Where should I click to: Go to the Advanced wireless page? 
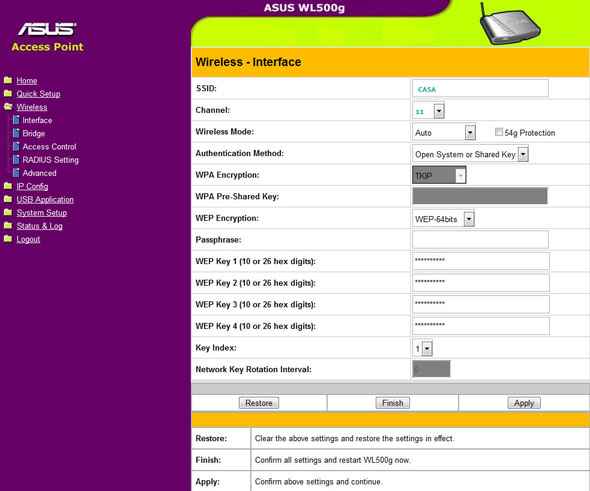[40, 173]
